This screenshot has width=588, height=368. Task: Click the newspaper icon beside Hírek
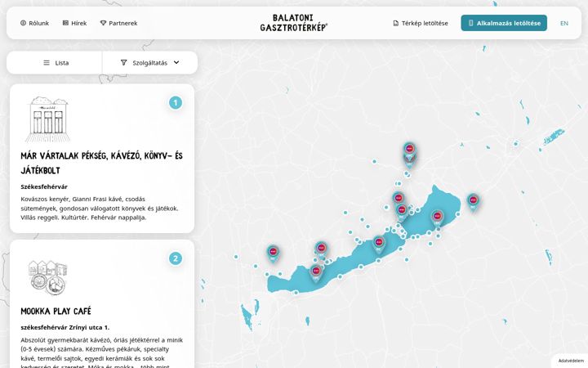click(65, 23)
